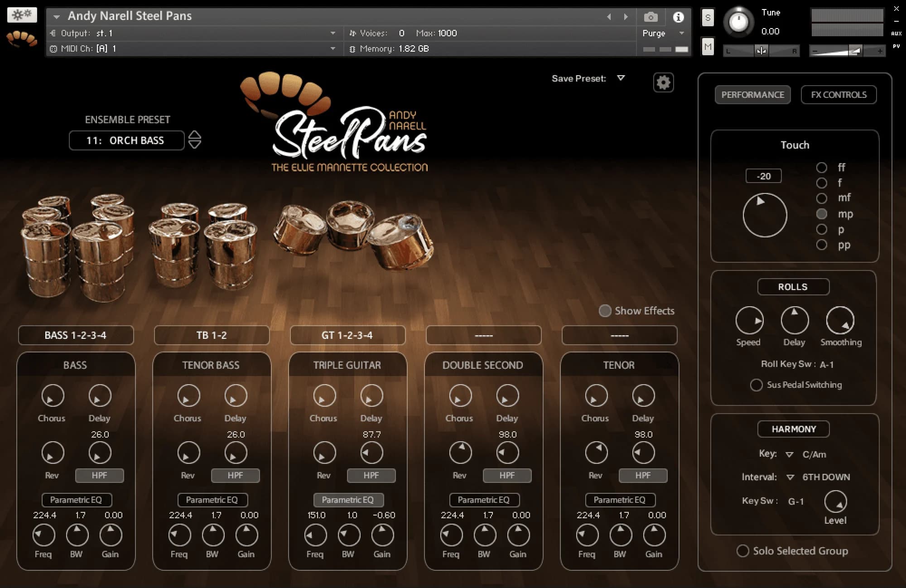Select the ff touch radio button

821,168
